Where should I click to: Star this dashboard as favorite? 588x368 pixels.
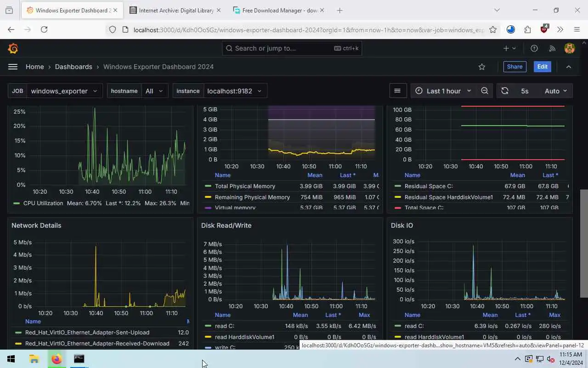pos(482,67)
